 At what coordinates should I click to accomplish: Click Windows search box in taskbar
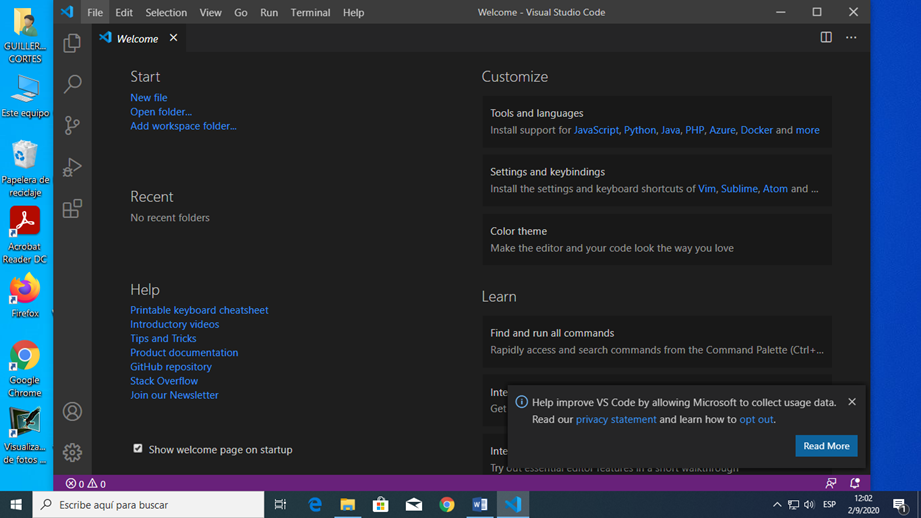coord(148,504)
